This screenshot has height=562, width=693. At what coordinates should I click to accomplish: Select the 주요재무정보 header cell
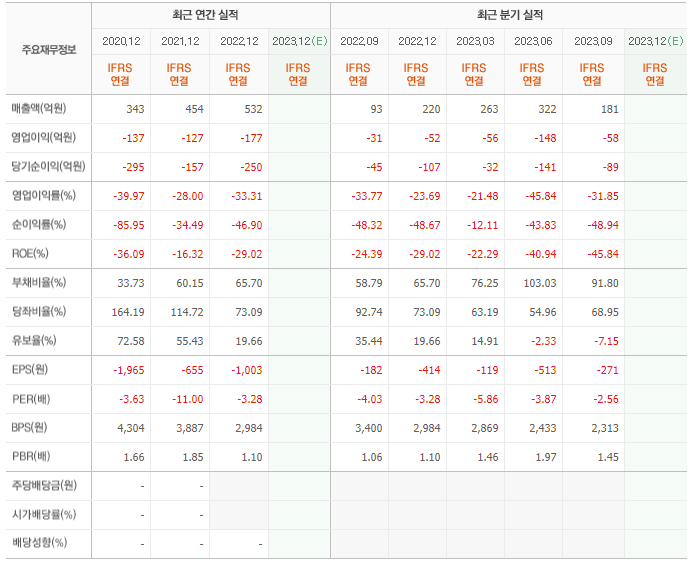click(x=49, y=49)
